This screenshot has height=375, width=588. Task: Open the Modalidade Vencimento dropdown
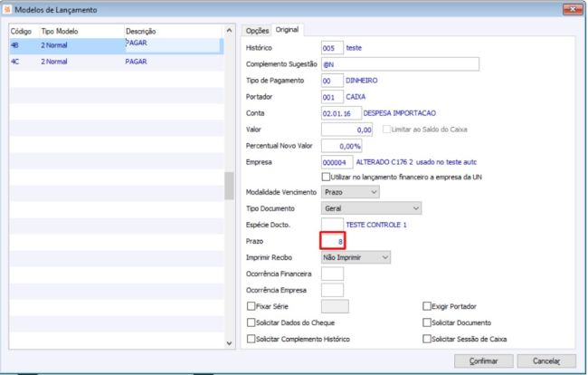350,192
